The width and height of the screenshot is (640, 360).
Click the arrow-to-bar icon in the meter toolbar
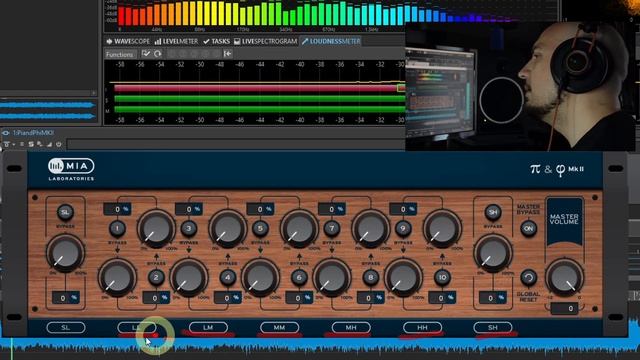[227, 53]
